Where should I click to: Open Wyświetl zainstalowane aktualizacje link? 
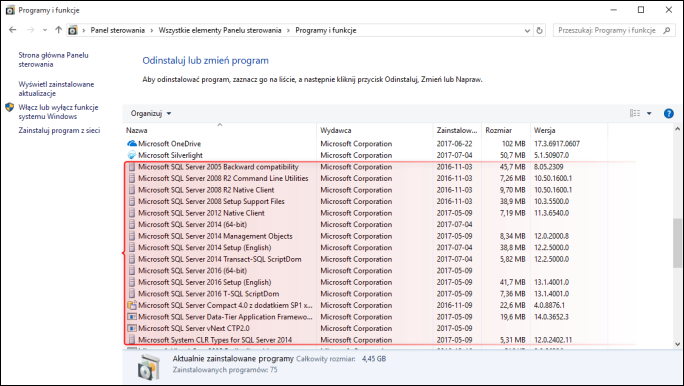coord(56,89)
